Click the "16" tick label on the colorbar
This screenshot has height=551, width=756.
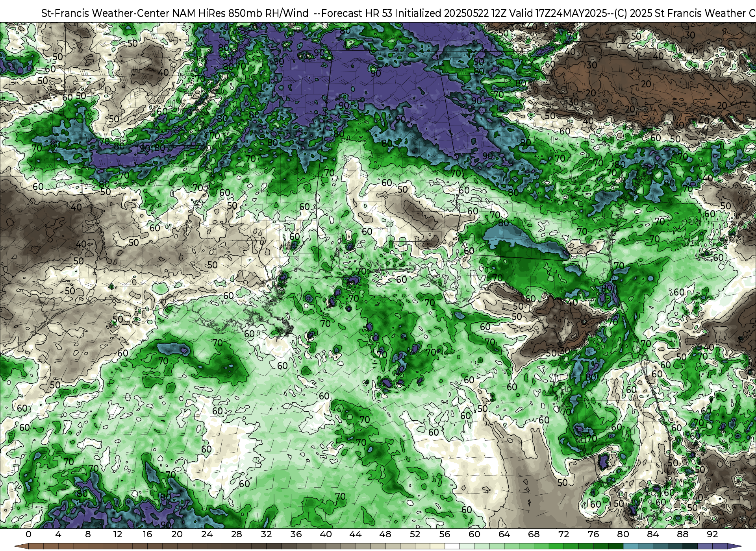(147, 534)
